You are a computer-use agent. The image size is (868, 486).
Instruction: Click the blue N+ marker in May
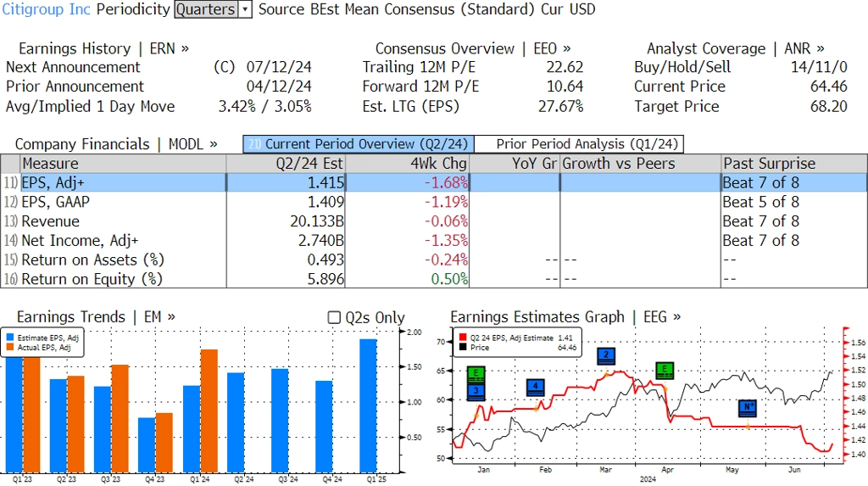click(x=748, y=408)
